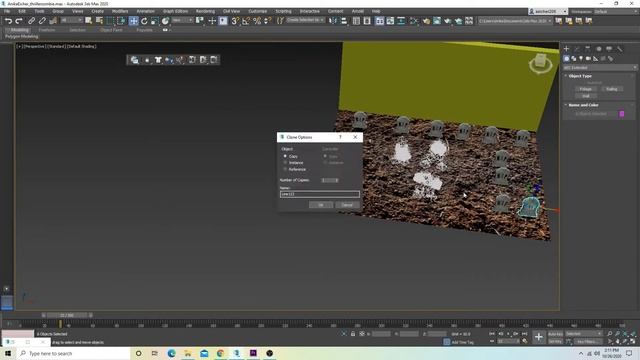
Task: Toggle Auto Key animation mode
Action: (555, 334)
